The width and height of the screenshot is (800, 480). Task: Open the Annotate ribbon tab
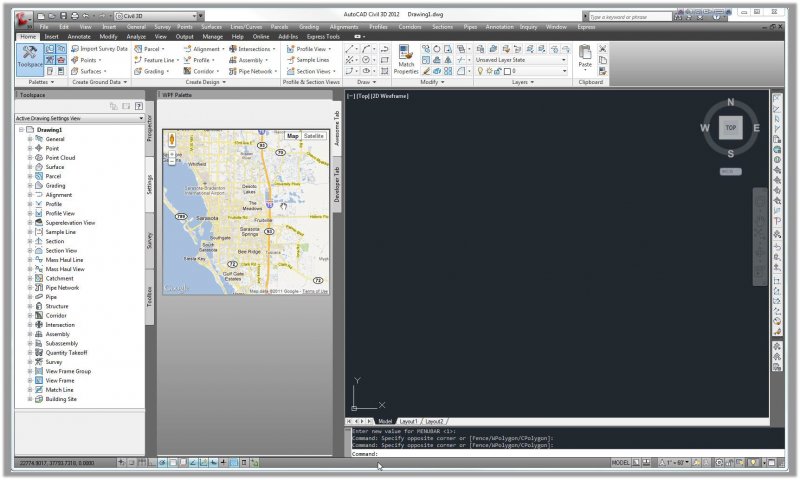79,37
